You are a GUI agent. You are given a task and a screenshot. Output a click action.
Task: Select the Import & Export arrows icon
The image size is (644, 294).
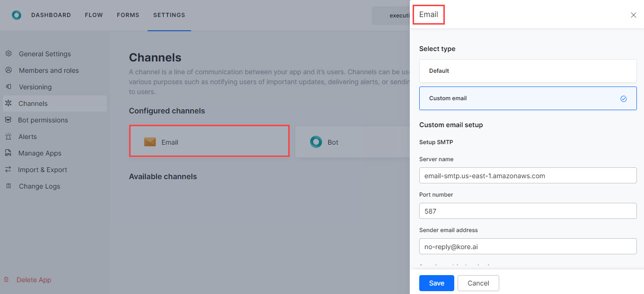9,169
